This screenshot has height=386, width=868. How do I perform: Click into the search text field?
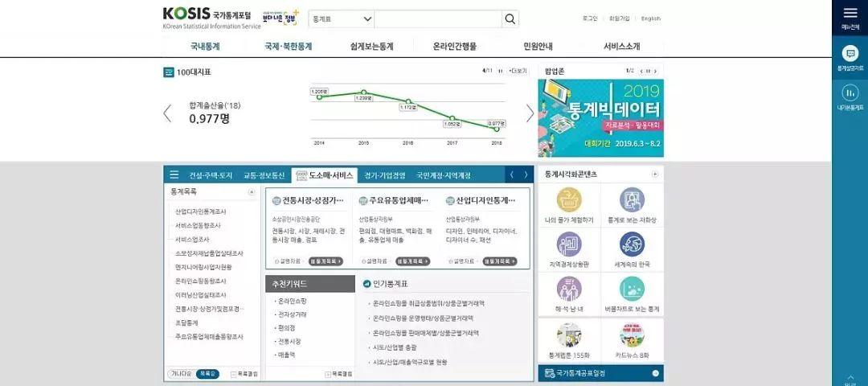[438, 18]
